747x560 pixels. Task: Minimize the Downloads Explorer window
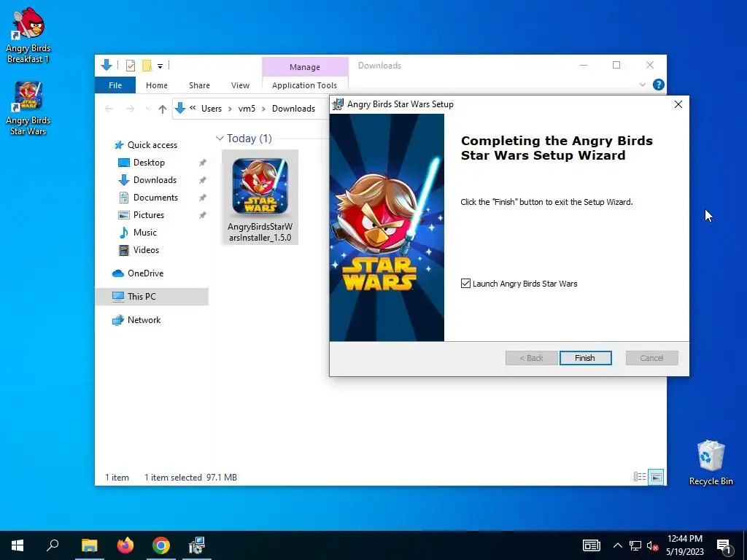(584, 65)
